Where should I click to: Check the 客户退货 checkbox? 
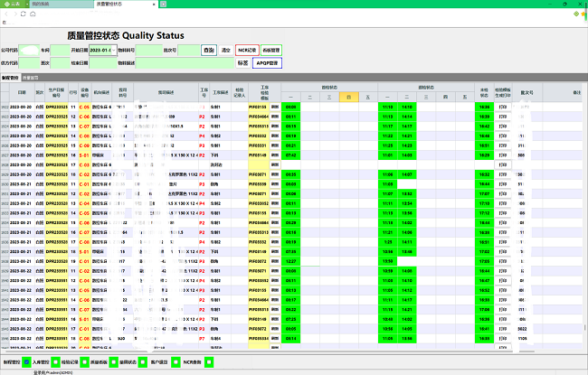tap(175, 362)
